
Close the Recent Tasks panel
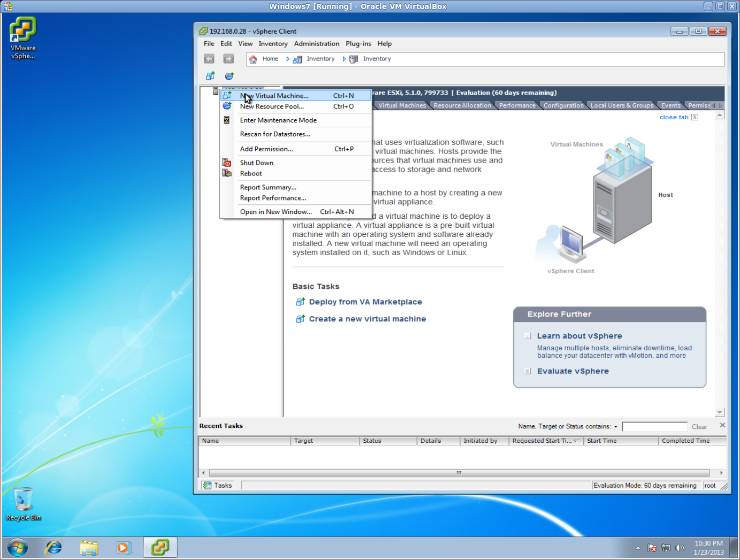coord(722,425)
